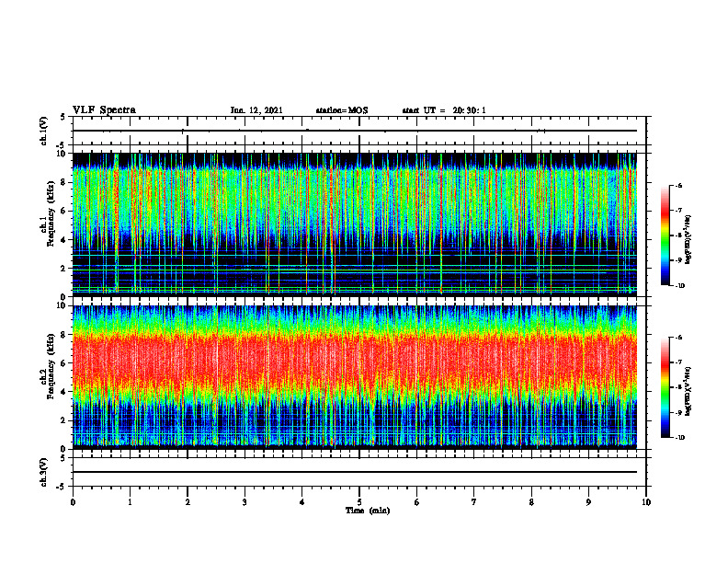Click the "2" frequency tick on ch.2 panel
Screen dimensions: 728x563
(64, 420)
